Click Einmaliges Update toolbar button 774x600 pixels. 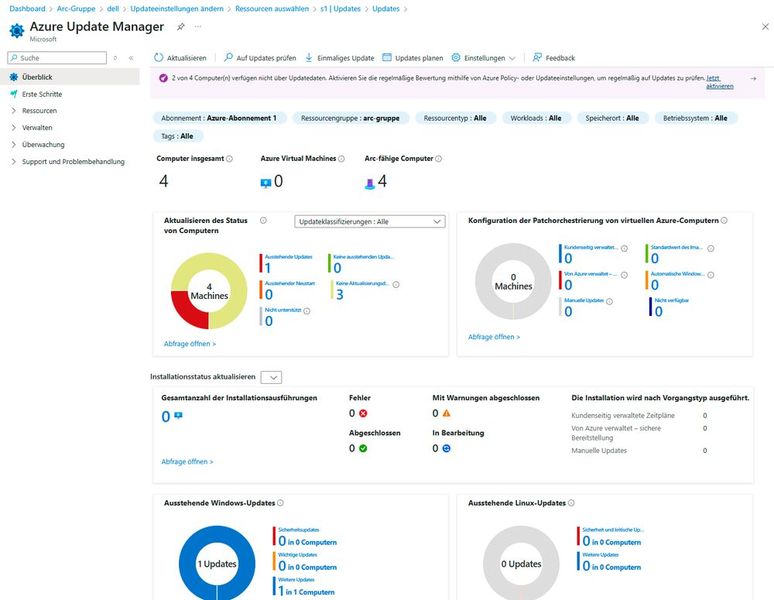pos(340,58)
